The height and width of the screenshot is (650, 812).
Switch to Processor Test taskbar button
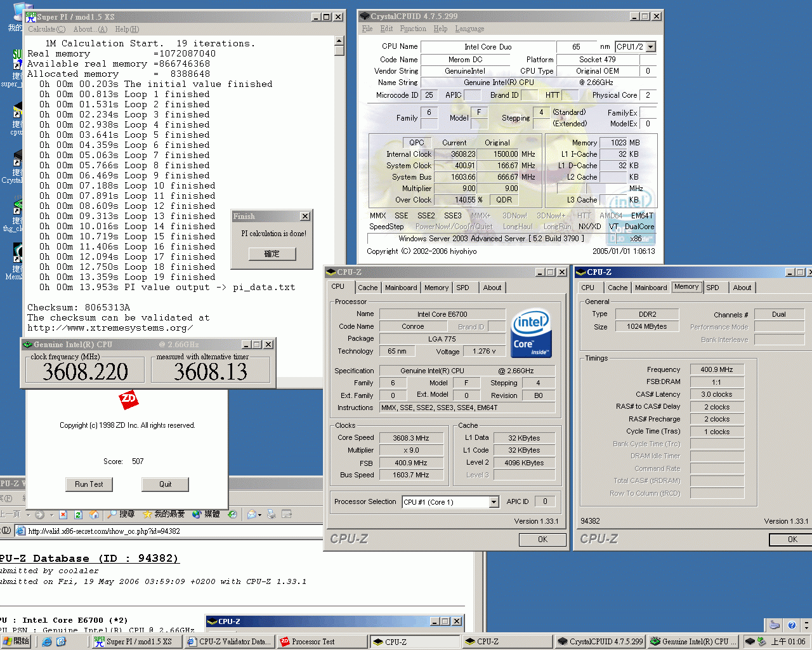click(324, 642)
